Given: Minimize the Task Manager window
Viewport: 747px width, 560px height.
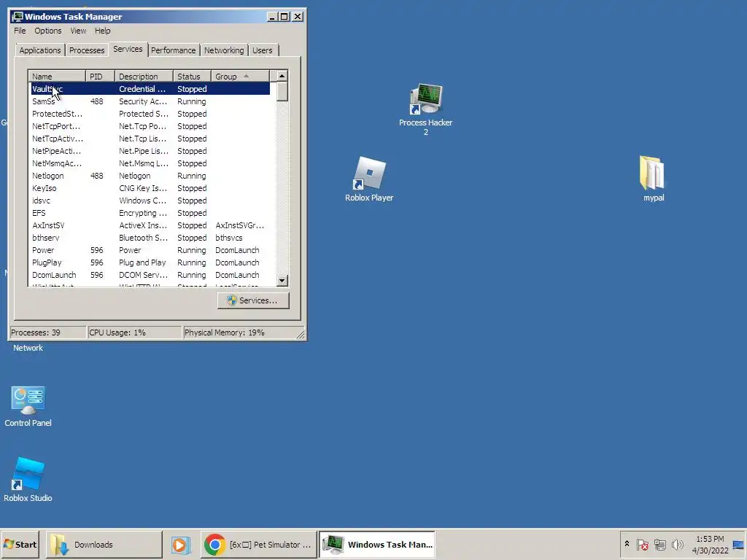Looking at the screenshot, I should [x=272, y=17].
